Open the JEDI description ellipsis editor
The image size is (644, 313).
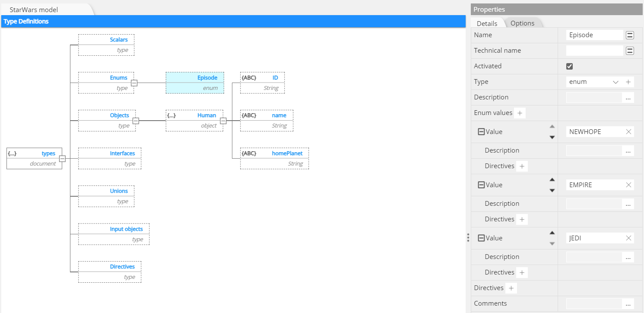pos(628,257)
